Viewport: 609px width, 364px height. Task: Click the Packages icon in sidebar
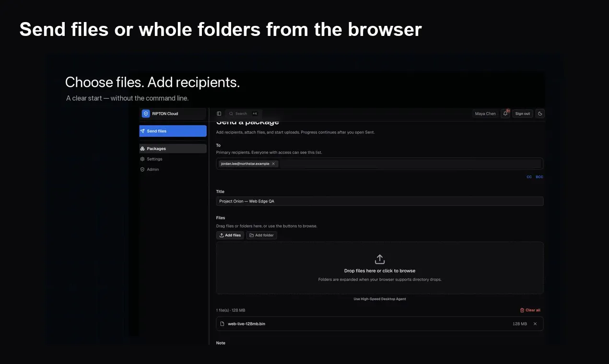(142, 148)
